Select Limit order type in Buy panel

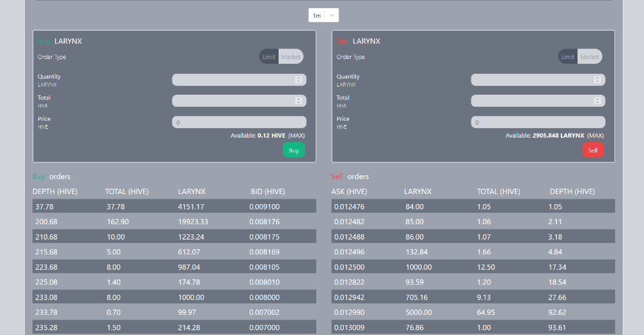pos(269,56)
